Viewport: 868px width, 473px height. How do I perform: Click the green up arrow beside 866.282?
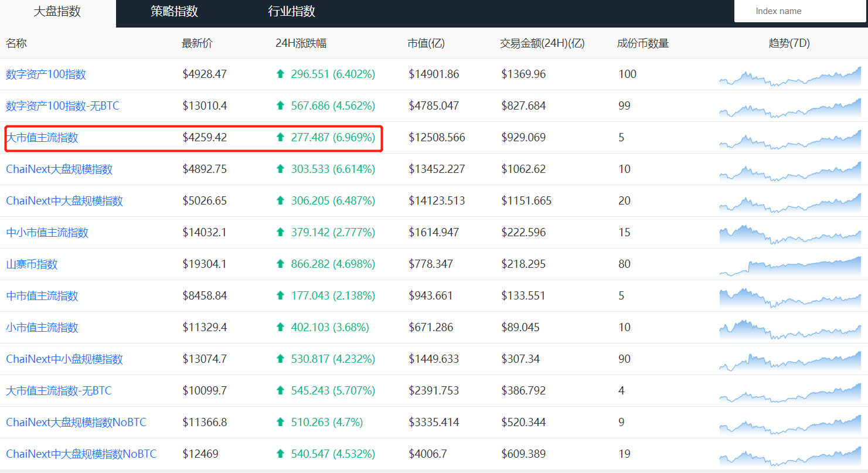pyautogui.click(x=280, y=264)
